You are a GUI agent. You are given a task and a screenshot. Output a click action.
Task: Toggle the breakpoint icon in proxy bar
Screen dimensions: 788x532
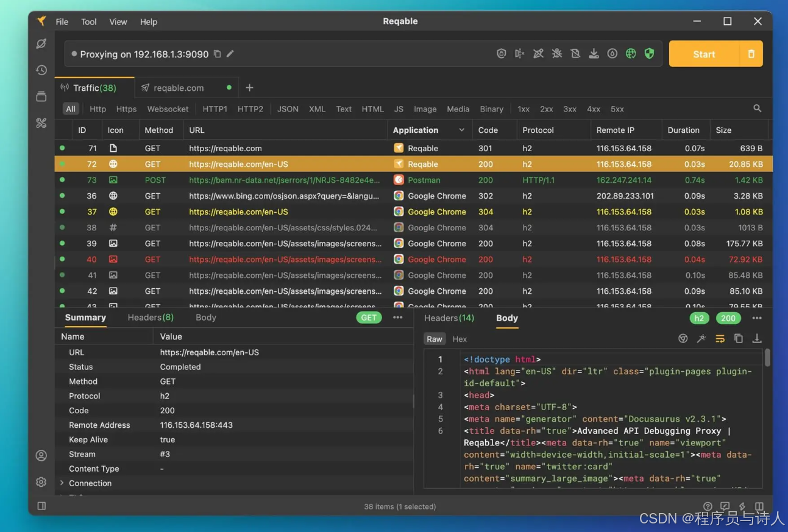520,54
